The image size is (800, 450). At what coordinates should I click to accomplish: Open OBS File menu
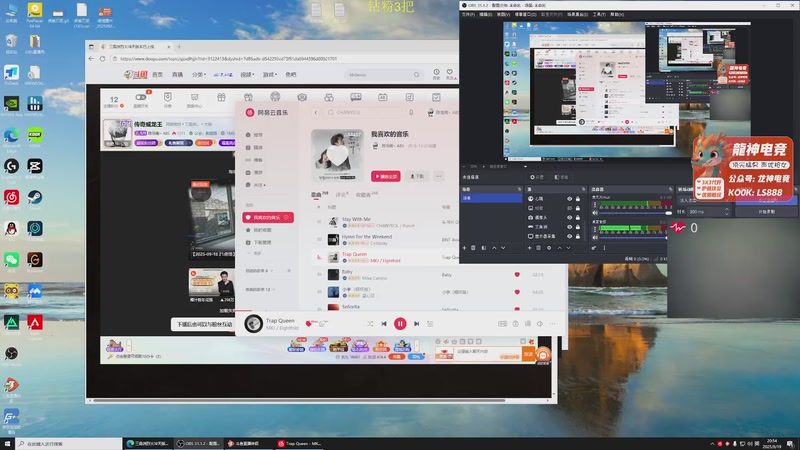(x=468, y=14)
